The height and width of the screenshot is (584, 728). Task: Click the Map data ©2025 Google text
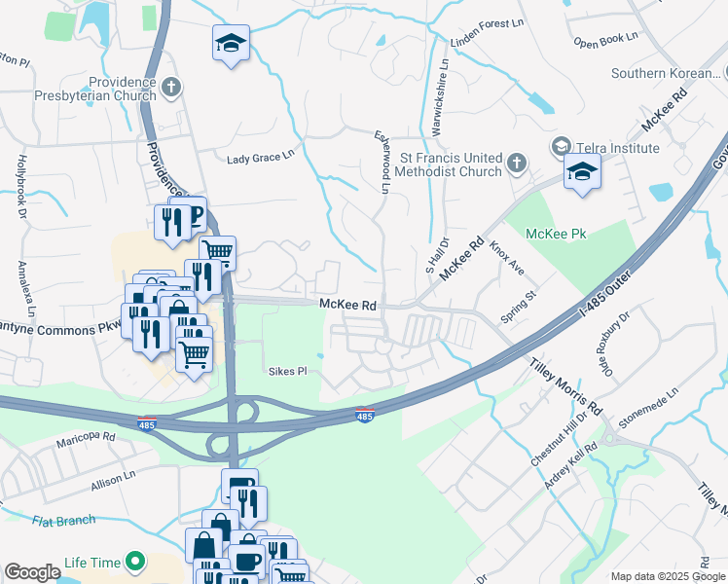[668, 577]
